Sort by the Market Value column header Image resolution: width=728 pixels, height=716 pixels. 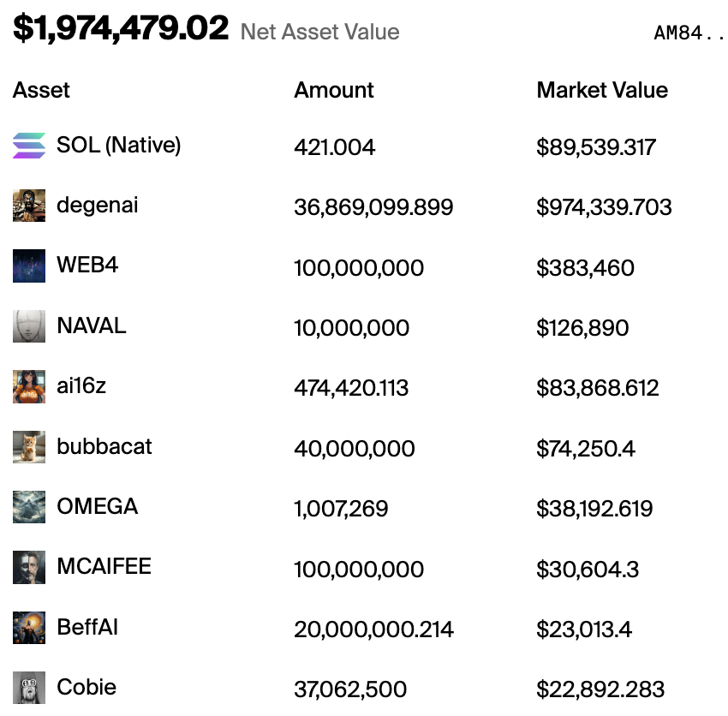click(602, 90)
